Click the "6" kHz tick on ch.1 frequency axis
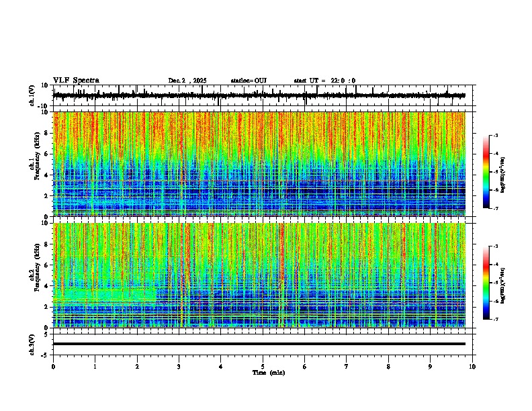The height and width of the screenshot is (411, 532). [x=46, y=154]
